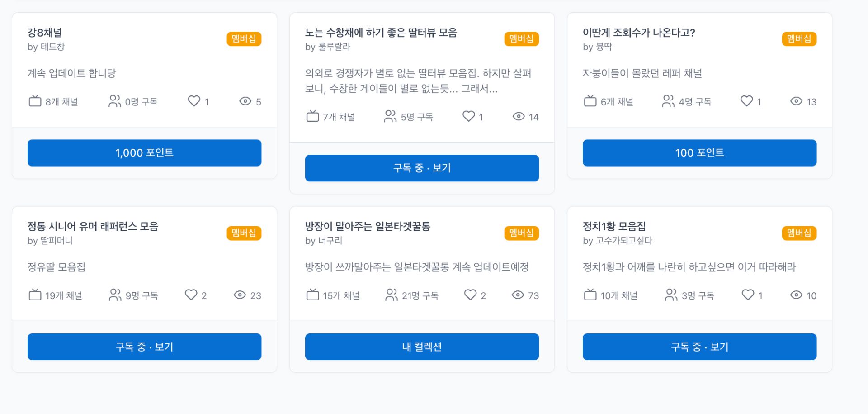868x414 pixels.
Task: Open 내 컬렉션 button on 방장이 말아주는 card
Action: (x=422, y=347)
